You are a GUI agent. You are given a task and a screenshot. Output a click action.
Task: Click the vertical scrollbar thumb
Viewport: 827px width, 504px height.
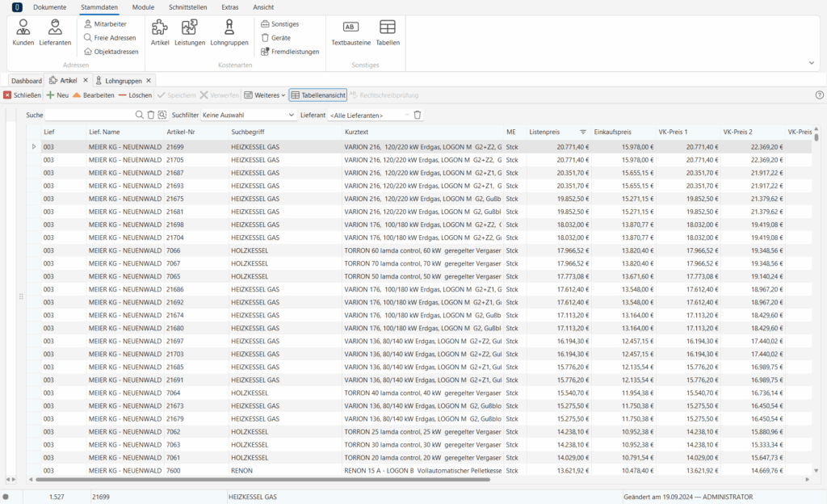pyautogui.click(x=817, y=137)
